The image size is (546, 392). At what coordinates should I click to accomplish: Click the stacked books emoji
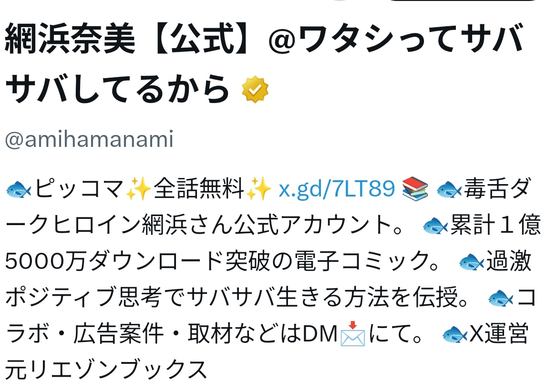click(415, 188)
